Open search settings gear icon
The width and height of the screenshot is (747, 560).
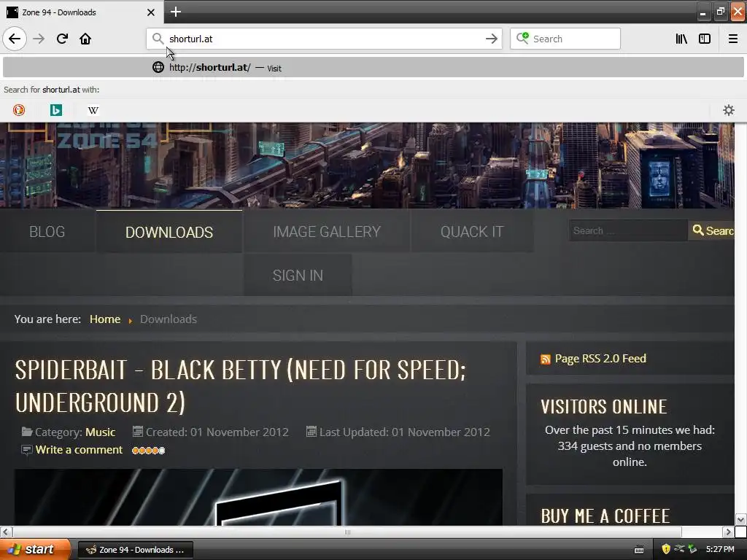coord(729,111)
